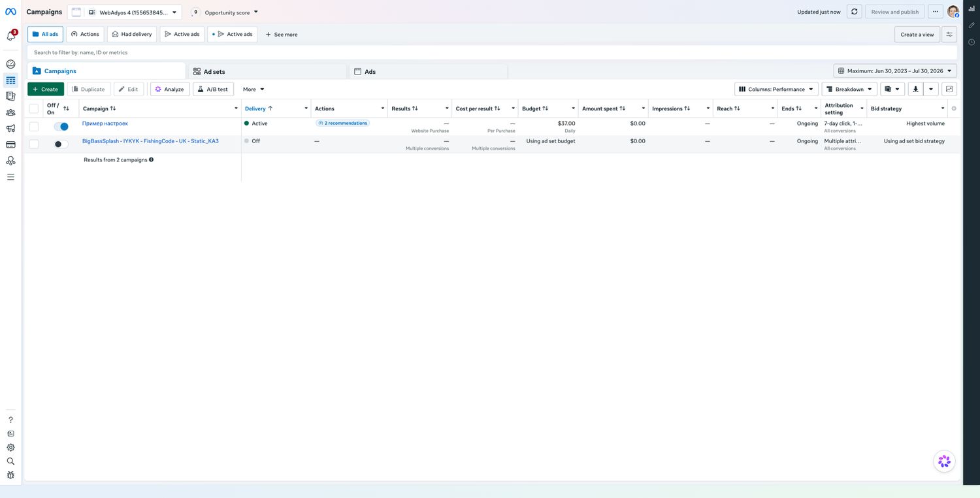This screenshot has width=980, height=498.
Task: Open the bar chart icon in right rail
Action: pos(972,8)
